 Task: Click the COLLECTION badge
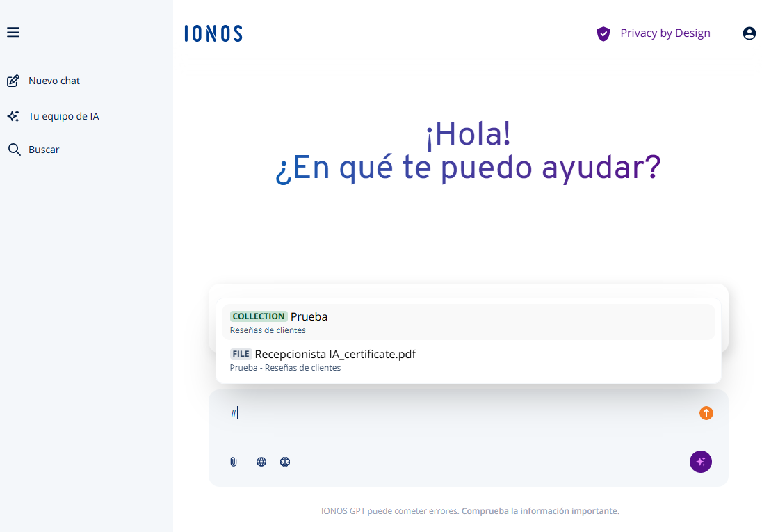tap(259, 316)
